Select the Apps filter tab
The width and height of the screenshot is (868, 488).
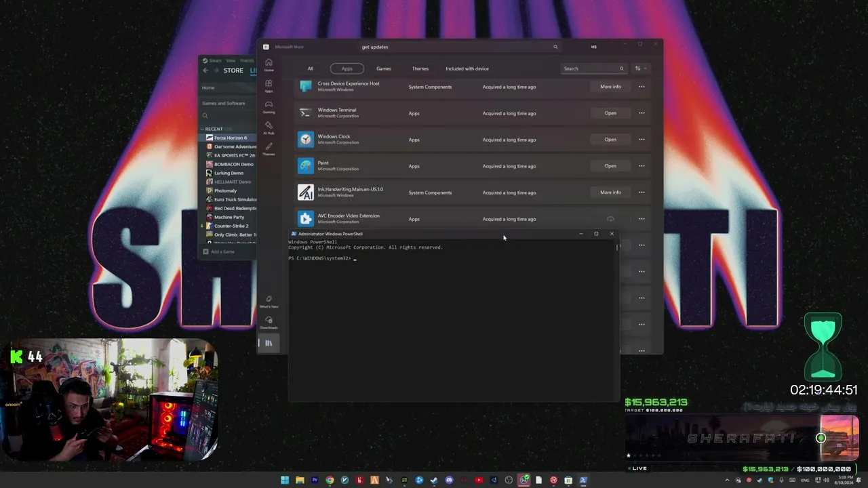[347, 68]
